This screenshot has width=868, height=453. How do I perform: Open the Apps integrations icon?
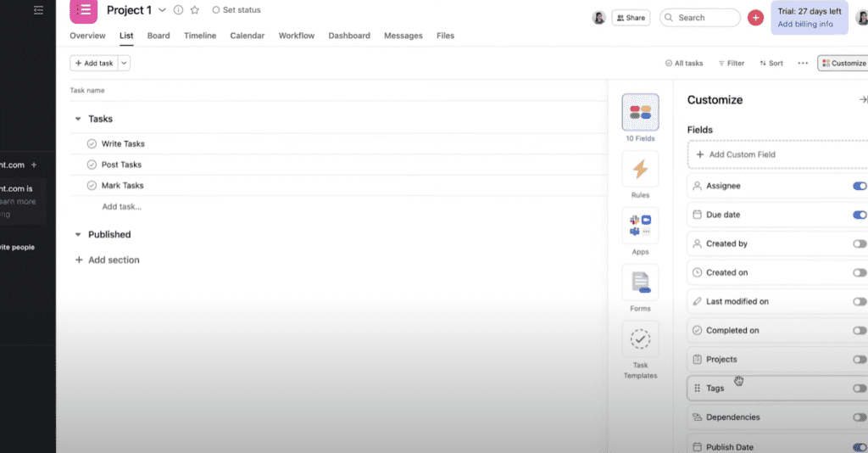(640, 226)
